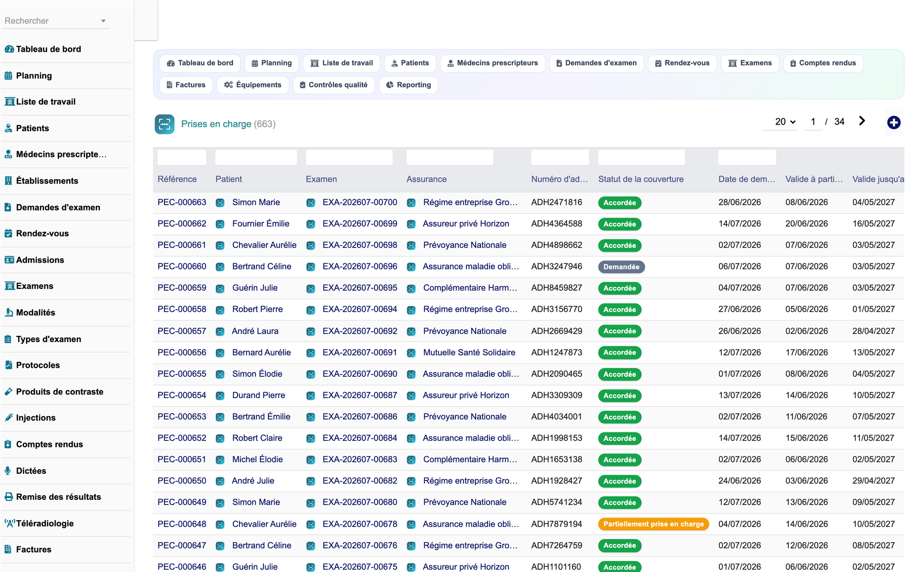Click the Référence filter input field
This screenshot has width=924, height=572.
(x=182, y=157)
